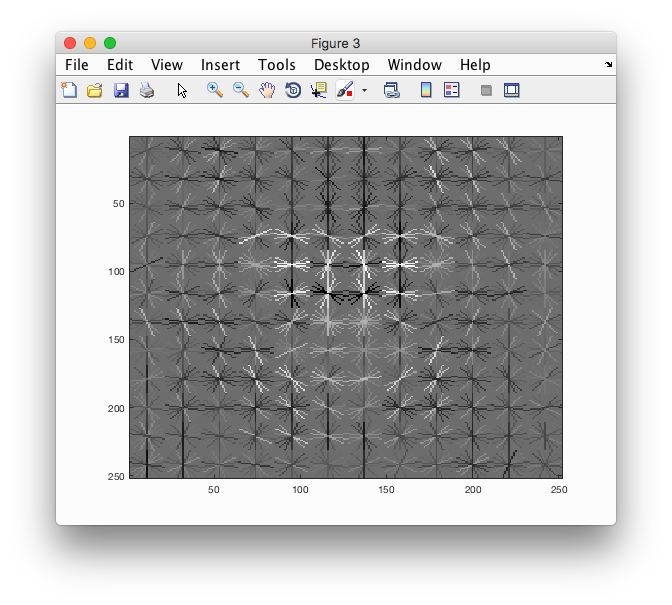Toggle the Data Cursor tool
672x605 pixels.
319,90
